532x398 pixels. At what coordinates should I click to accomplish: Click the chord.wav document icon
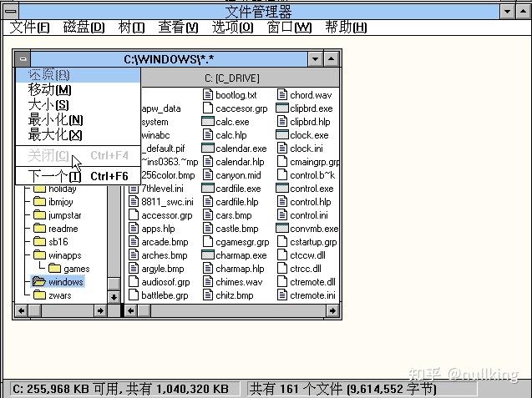[x=282, y=95]
